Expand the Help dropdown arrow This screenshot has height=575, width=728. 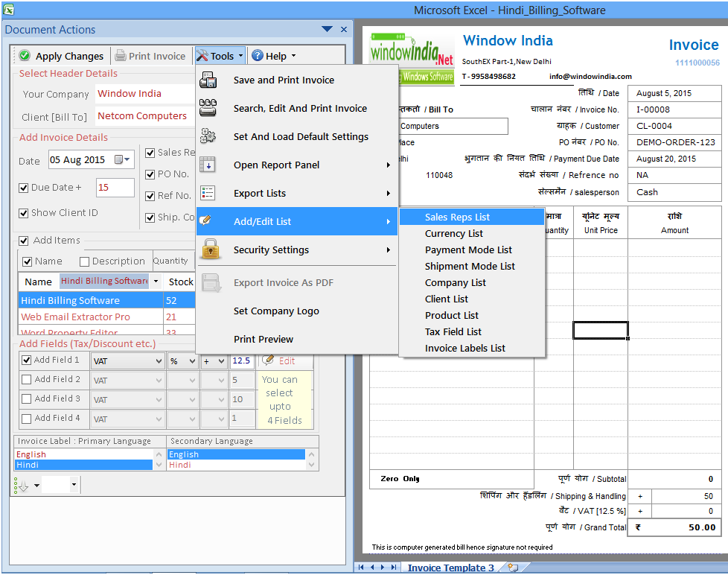[x=293, y=56]
